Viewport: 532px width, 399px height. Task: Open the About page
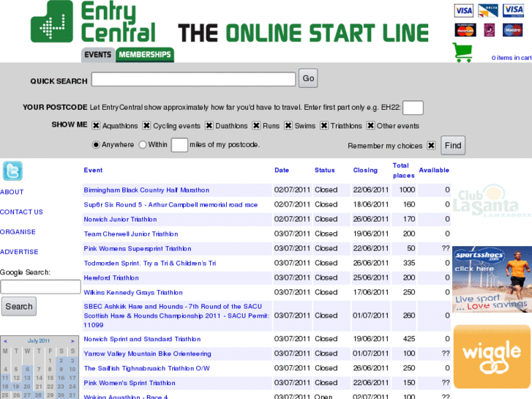tap(12, 192)
